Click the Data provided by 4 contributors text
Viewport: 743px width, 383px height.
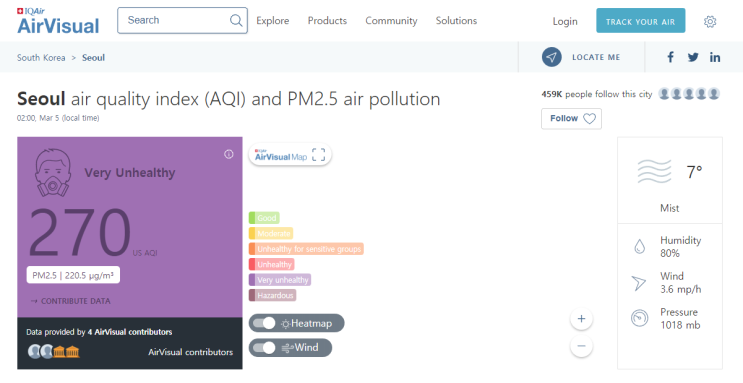pyautogui.click(x=99, y=332)
